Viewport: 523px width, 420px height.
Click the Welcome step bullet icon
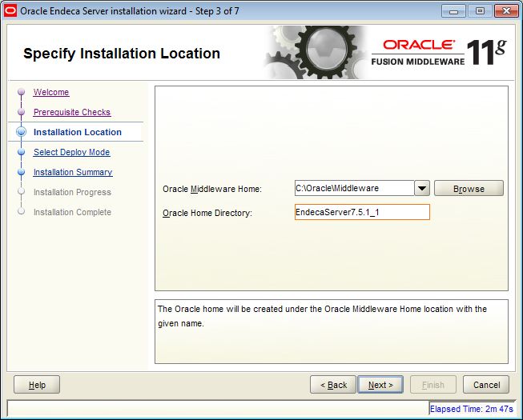22,91
